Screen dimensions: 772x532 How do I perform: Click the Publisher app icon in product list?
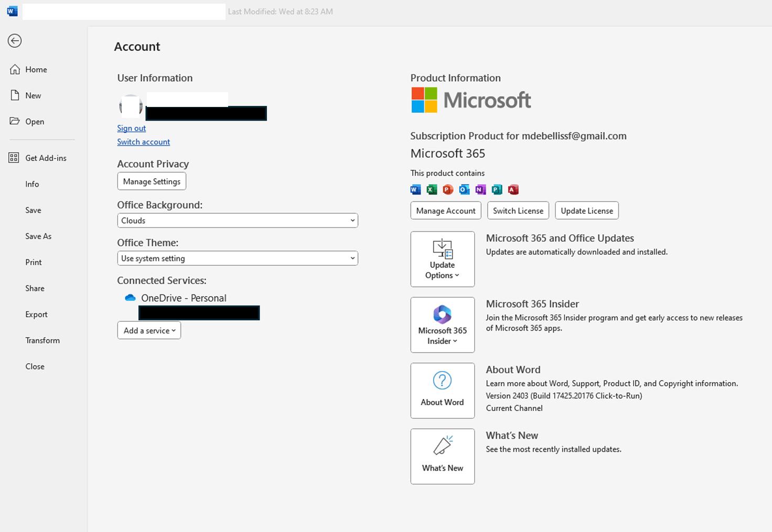click(x=497, y=189)
